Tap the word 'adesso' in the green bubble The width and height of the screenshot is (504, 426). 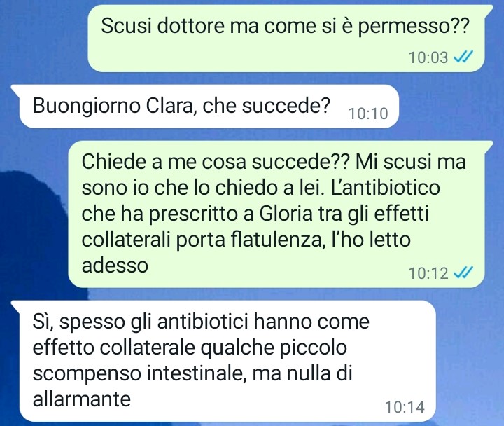click(x=115, y=266)
